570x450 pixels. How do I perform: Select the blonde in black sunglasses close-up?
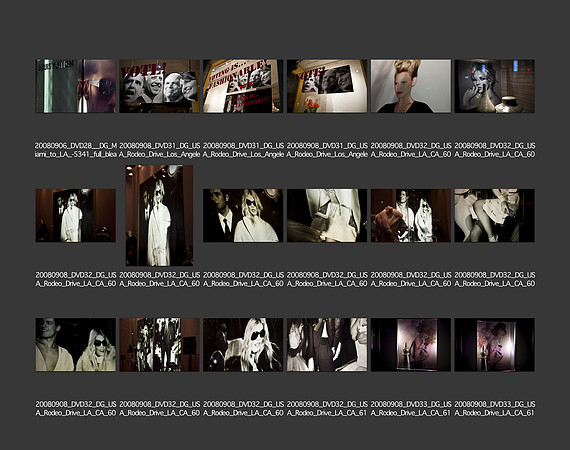coord(243,345)
